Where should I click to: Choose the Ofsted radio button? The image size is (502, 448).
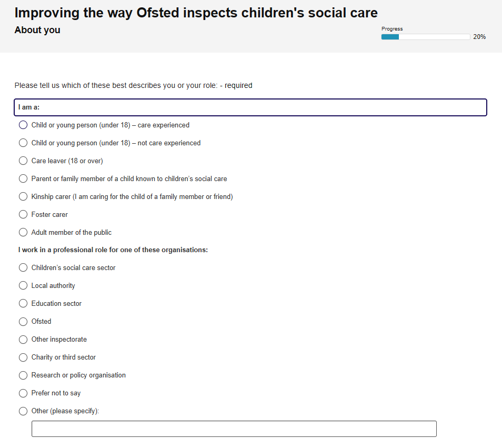click(x=23, y=322)
